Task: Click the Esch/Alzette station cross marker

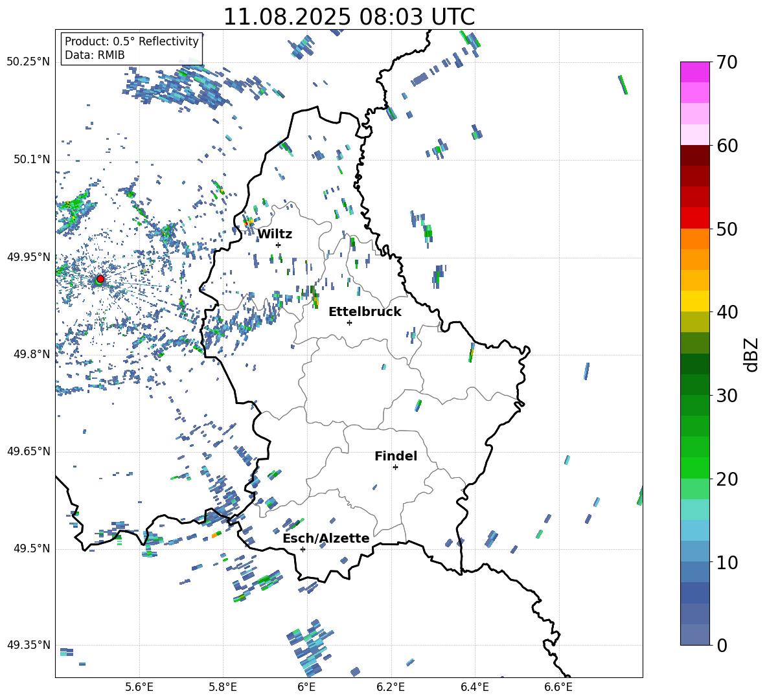Action: (x=303, y=549)
